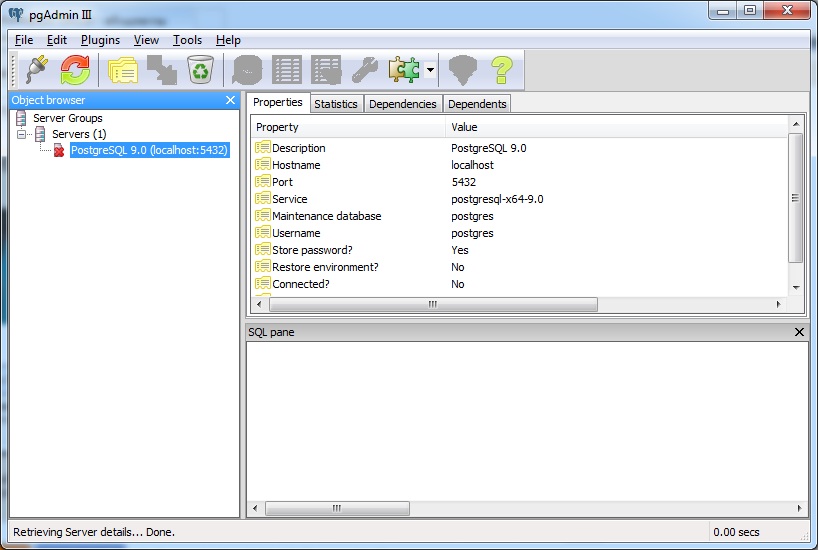The height and width of the screenshot is (550, 819).
Task: Click the Maintenance database row icon
Action: pos(263,215)
